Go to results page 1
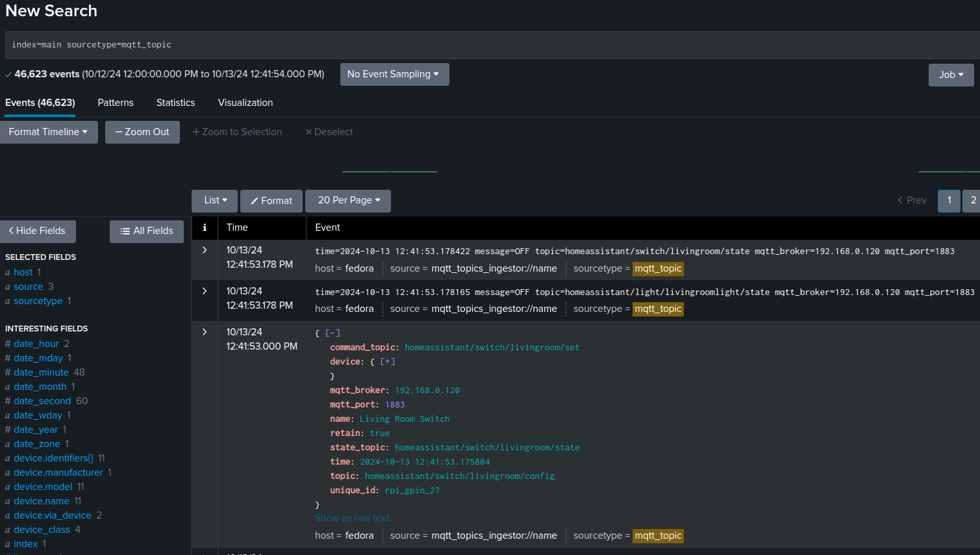Screen dimensions: 980x555 [949, 201]
